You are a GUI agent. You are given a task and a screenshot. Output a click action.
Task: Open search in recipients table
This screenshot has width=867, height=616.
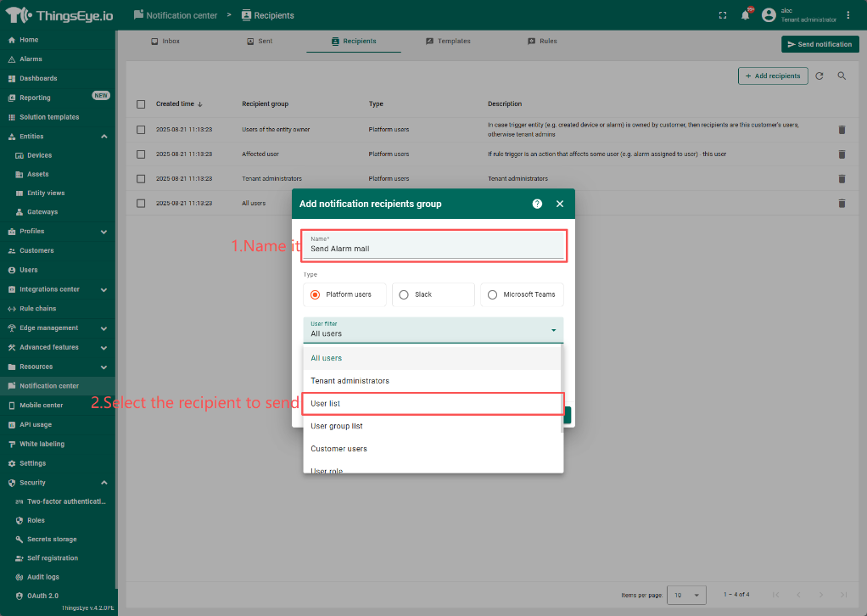842,76
